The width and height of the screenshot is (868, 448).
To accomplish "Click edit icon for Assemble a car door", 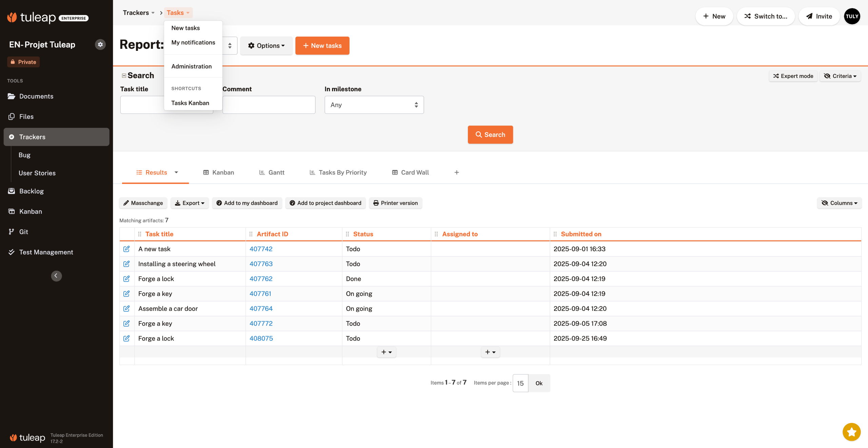I will point(126,309).
